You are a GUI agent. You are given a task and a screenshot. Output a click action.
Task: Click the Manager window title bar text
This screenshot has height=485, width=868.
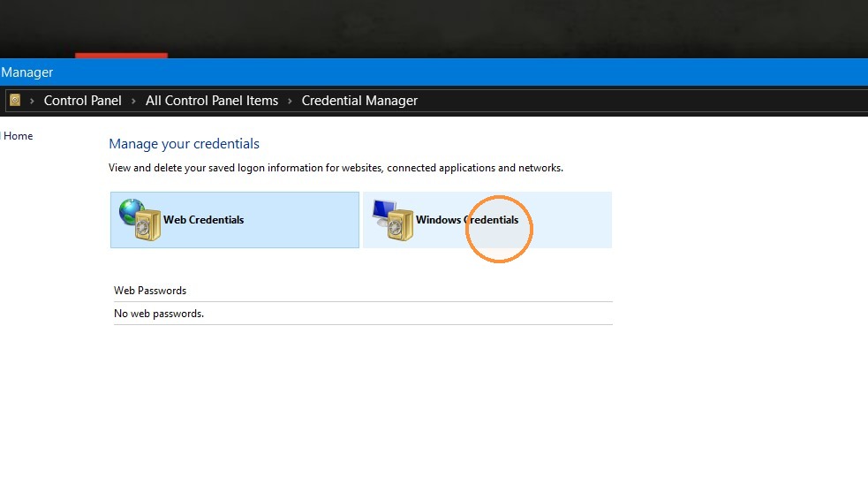pos(26,72)
